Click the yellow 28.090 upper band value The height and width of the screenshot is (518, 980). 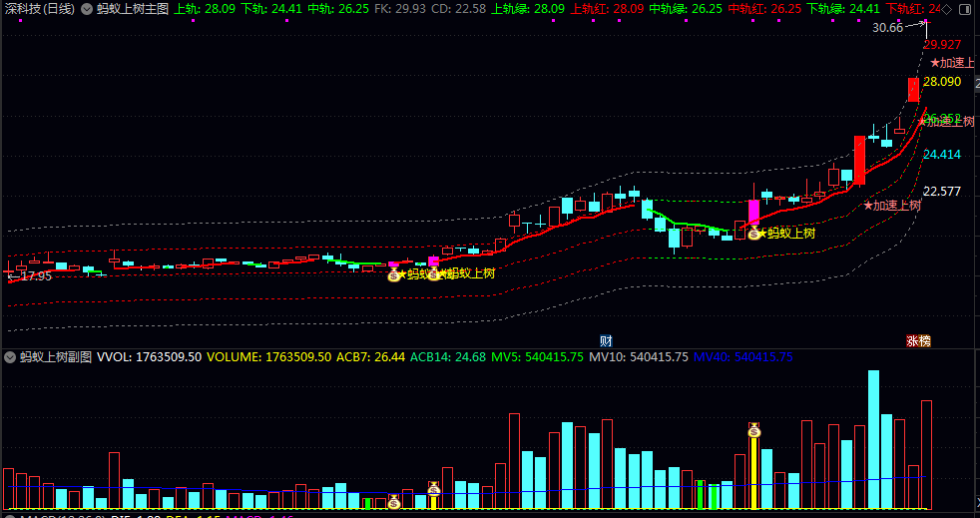[x=942, y=82]
